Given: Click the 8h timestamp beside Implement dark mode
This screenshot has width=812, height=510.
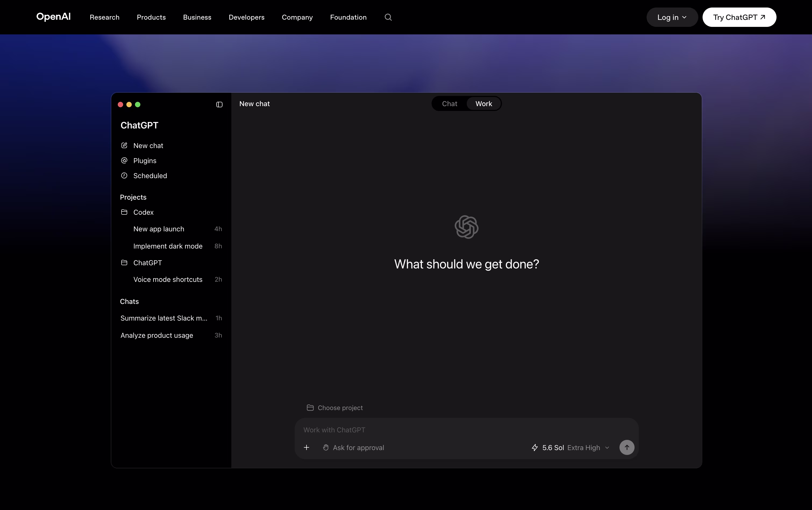Looking at the screenshot, I should click(218, 246).
